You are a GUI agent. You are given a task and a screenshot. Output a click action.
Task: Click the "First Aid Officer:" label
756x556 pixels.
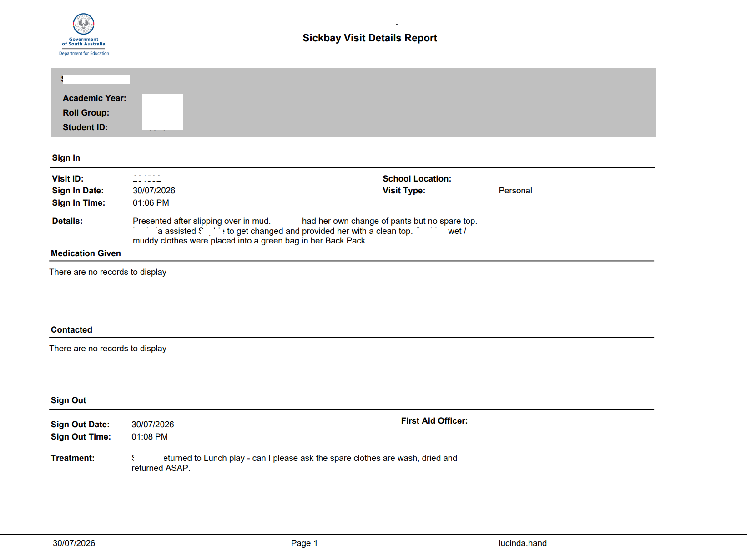pyautogui.click(x=434, y=421)
